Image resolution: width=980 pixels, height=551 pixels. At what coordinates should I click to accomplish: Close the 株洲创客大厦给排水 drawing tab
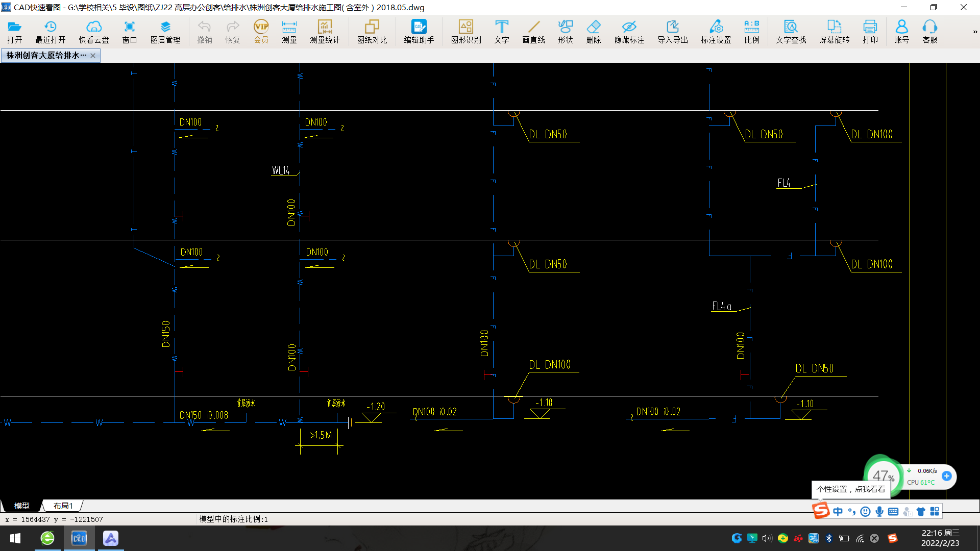coord(93,56)
